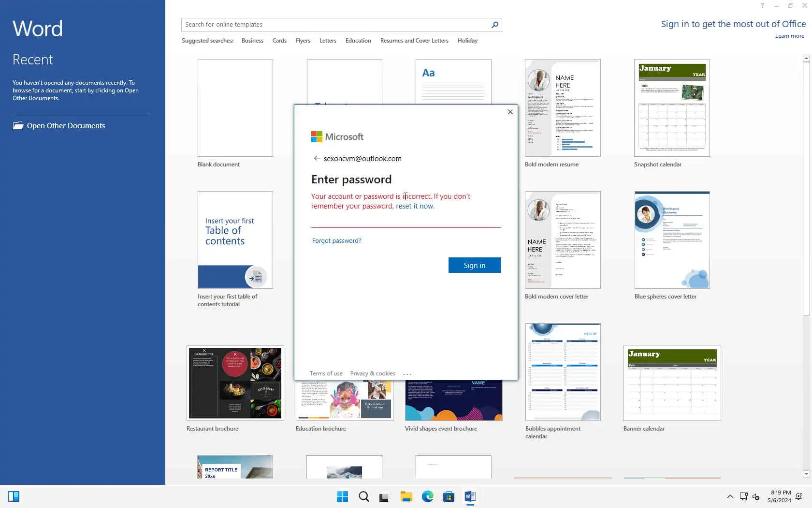Open taskbar Search
The height and width of the screenshot is (508, 812).
(x=363, y=496)
